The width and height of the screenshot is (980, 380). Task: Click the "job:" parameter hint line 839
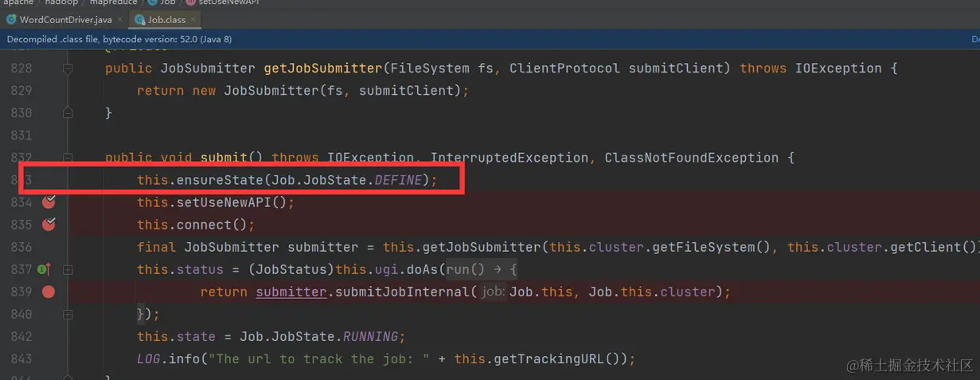(493, 292)
